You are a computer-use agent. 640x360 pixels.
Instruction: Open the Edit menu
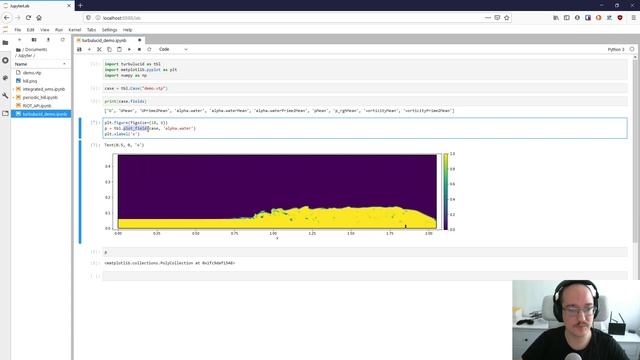pyautogui.click(x=31, y=30)
